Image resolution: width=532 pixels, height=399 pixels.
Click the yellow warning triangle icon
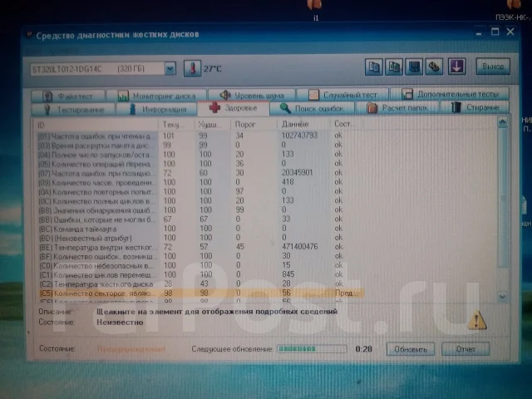477,320
